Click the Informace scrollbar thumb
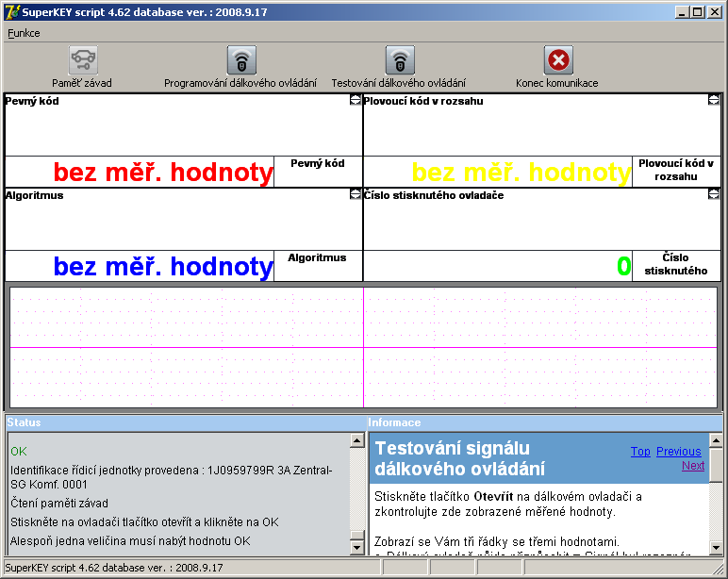Image resolution: width=728 pixels, height=579 pixels. 716,465
